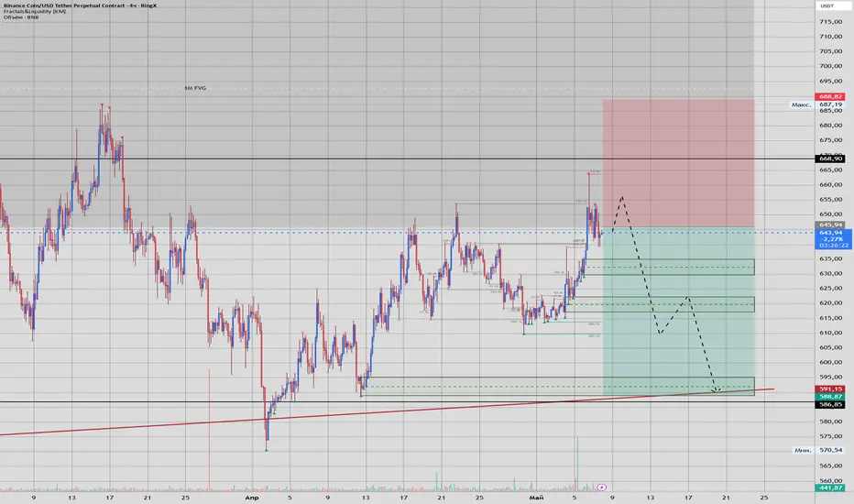Select the Объём · BNB volume indicator label
Image resolution: width=854 pixels, height=504 pixels.
[x=21, y=17]
